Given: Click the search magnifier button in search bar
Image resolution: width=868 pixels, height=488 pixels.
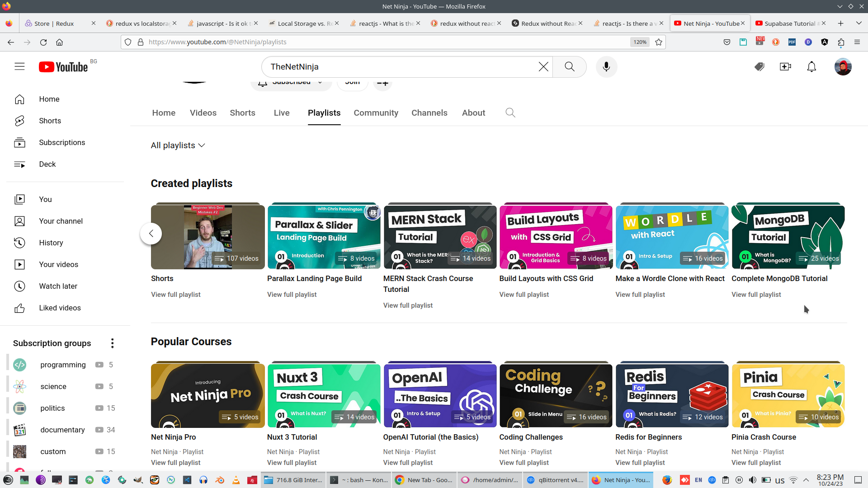Looking at the screenshot, I should pos(569,67).
